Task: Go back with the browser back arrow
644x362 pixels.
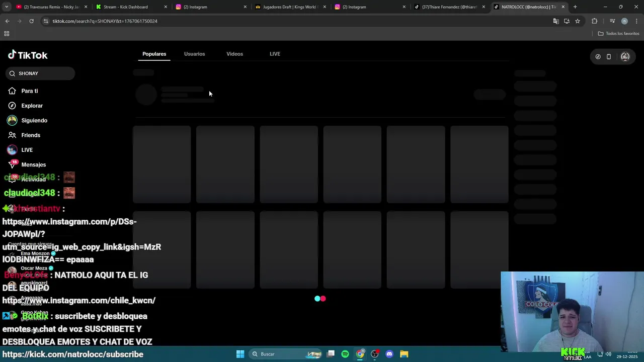Action: click(x=7, y=21)
